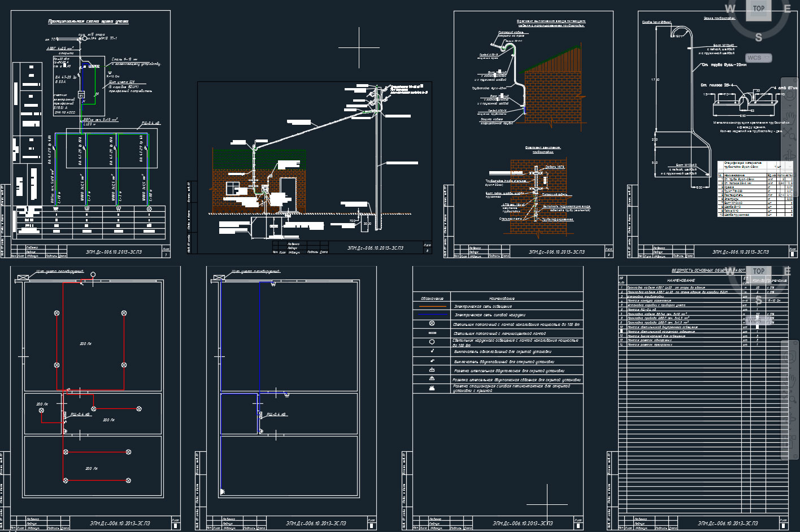Select 'ЭПМ.Дс-006.10.2013-ЭС.ПЗ' on the legend sheet

[x=523, y=524]
